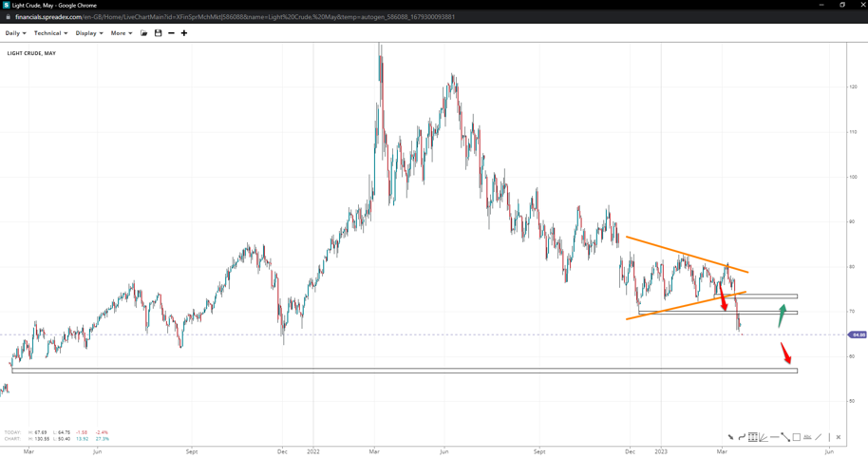868x459 pixels.
Task: Select the horizontal line tool
Action: tap(775, 437)
